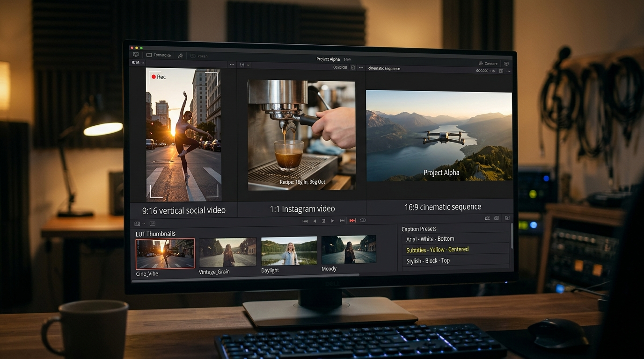Image resolution: width=644 pixels, height=359 pixels.
Task: Click the vertical scrollbar beside Caption Presets
Action: pos(512,236)
